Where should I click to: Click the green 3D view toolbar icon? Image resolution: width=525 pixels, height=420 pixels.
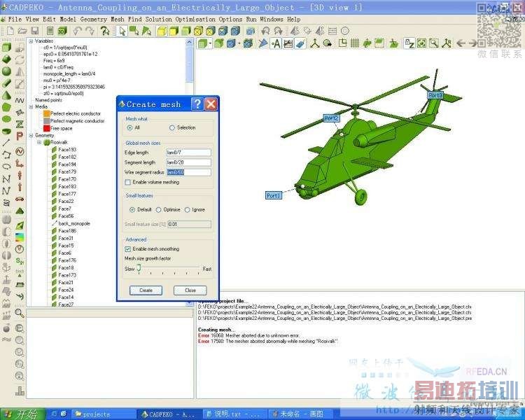(x=62, y=31)
